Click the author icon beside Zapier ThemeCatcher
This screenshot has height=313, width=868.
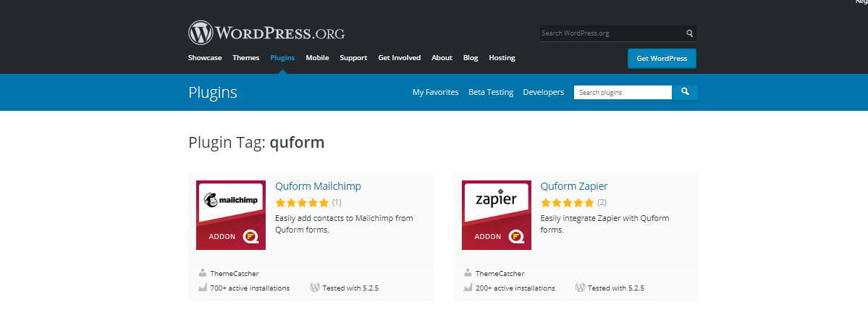[x=468, y=272]
